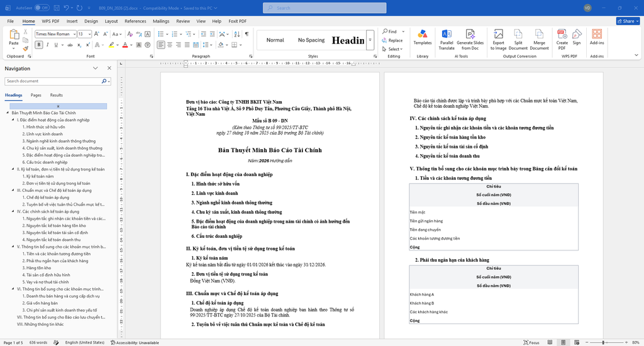The width and height of the screenshot is (644, 346).
Task: Open Navigation pane options dropdown
Action: 96,68
